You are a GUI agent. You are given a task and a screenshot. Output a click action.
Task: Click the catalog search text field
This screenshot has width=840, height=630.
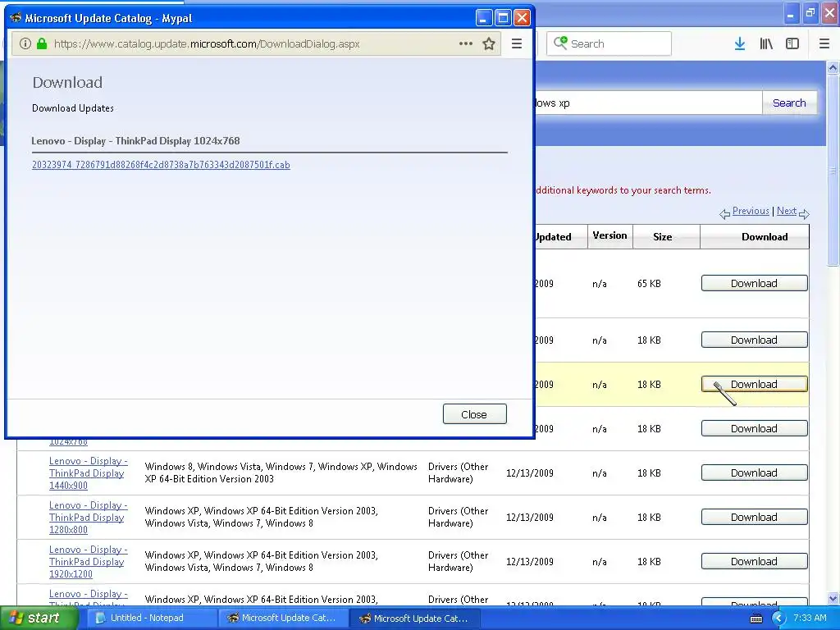click(x=649, y=103)
